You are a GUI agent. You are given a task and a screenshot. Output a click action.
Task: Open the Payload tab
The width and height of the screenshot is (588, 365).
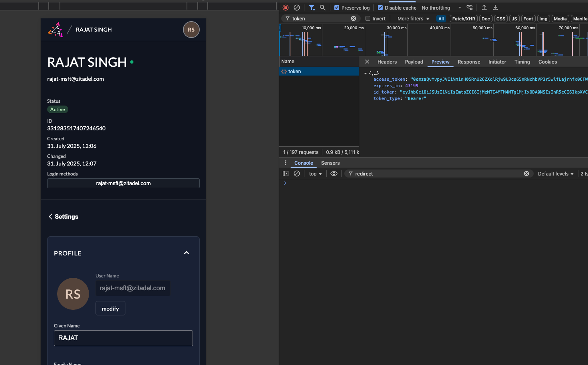pos(414,62)
